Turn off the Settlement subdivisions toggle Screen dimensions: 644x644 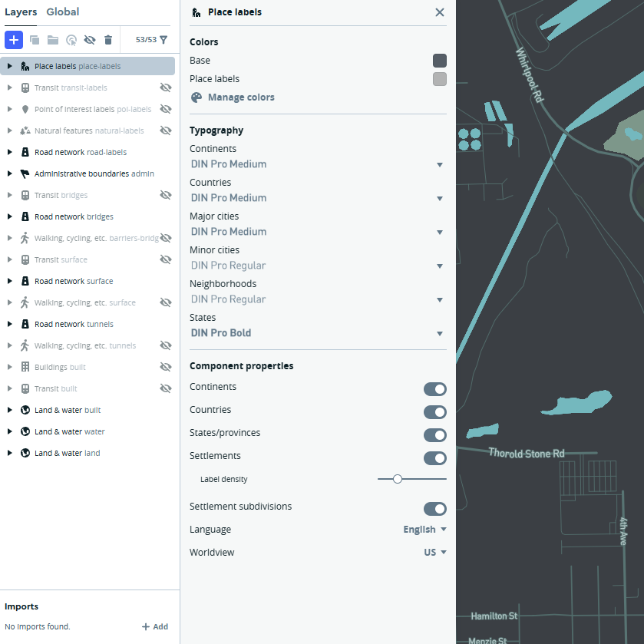[x=435, y=509]
